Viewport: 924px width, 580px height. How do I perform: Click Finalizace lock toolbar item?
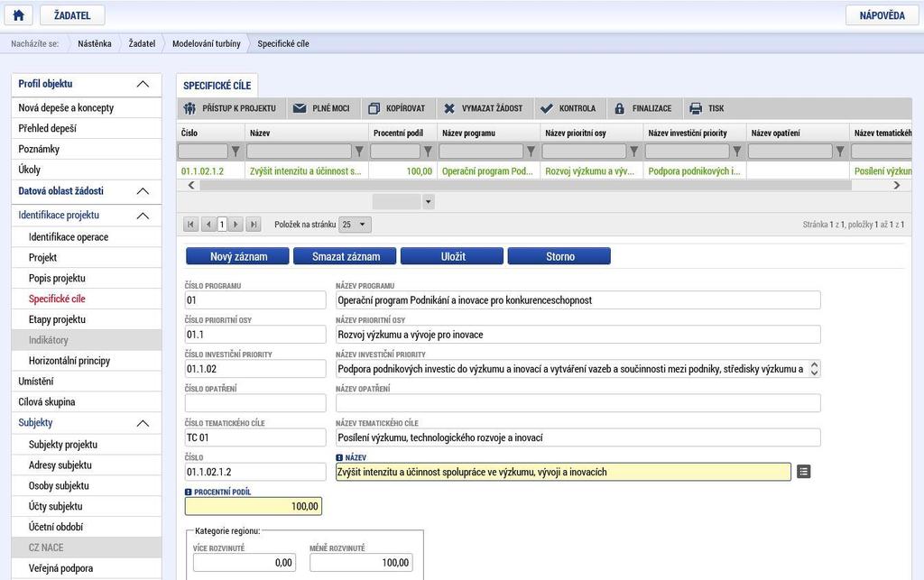coord(643,108)
